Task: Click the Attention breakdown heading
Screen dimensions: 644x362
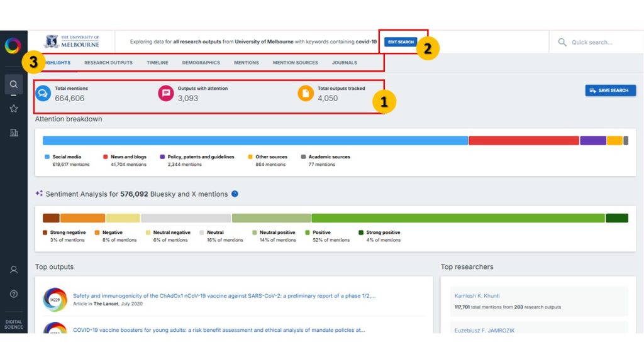Action: click(69, 119)
